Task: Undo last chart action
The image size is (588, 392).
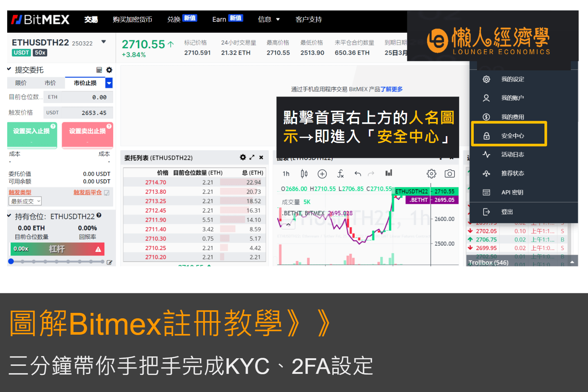Action: [358, 174]
